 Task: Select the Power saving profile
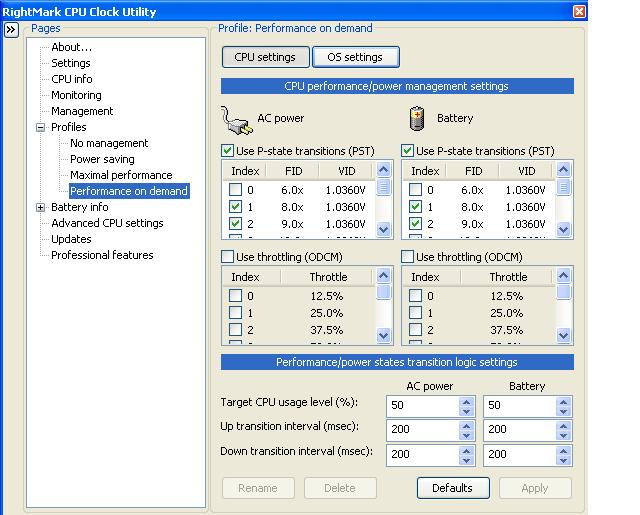(x=102, y=159)
